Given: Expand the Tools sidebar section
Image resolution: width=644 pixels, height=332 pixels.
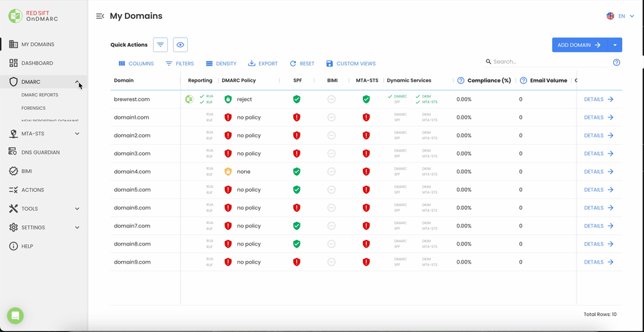Looking at the screenshot, I should point(77,209).
